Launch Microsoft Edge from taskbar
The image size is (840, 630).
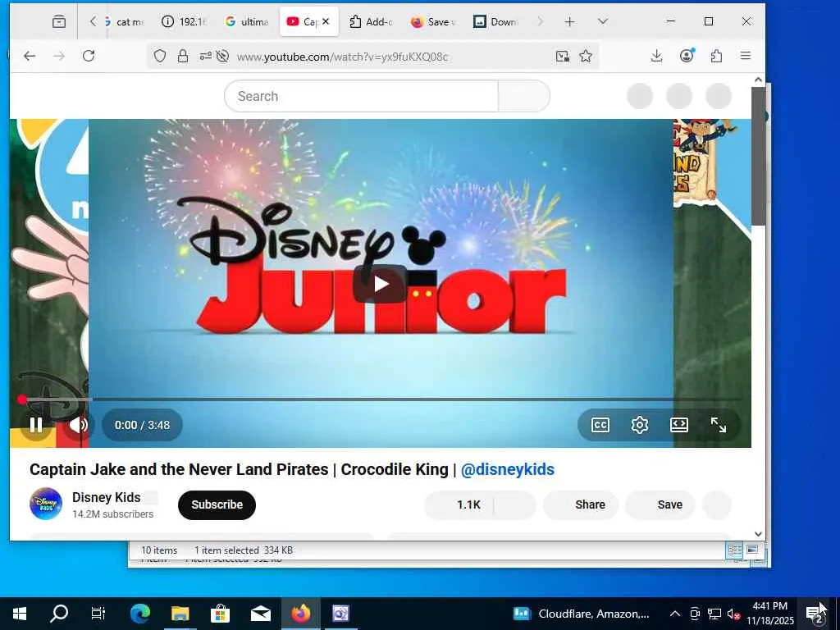140,614
